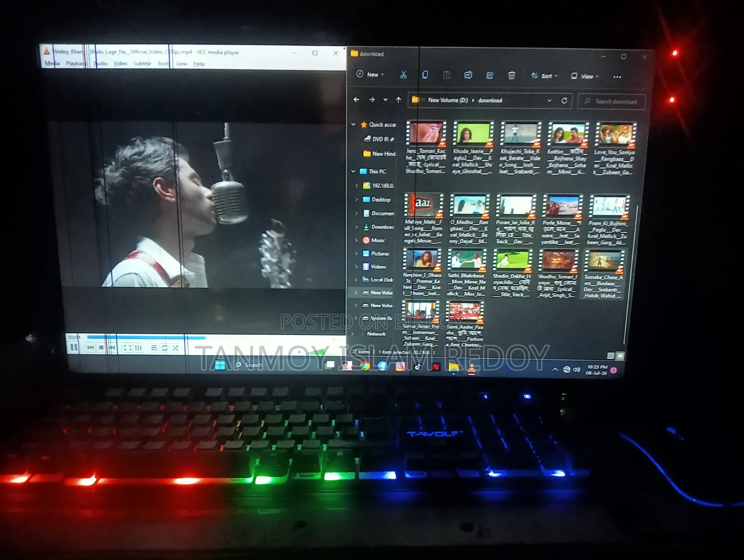Screen dimensions: 744x560
Task: Select Desktop in the navigation pane
Action: pyautogui.click(x=377, y=199)
